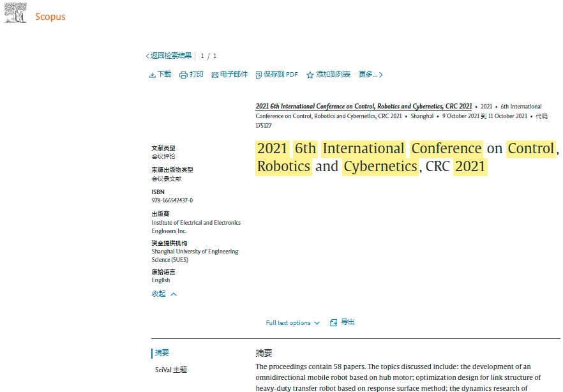Screen dimensions: 563x392
Task: Click the 电子邮件 email label
Action: pyautogui.click(x=234, y=74)
